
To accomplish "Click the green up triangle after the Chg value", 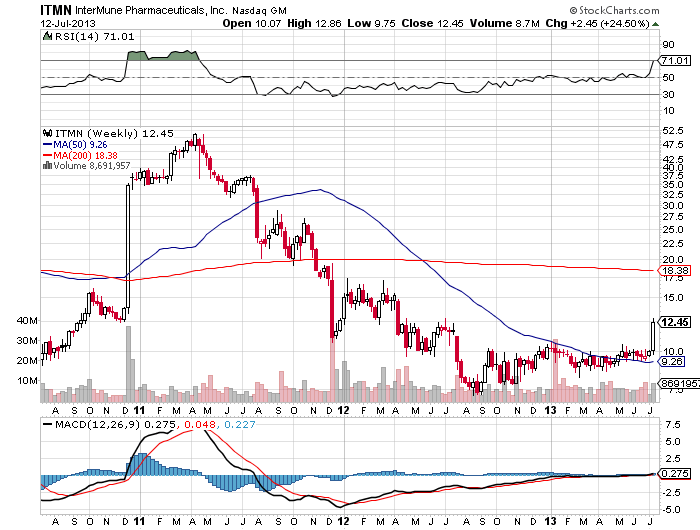I will click(655, 24).
